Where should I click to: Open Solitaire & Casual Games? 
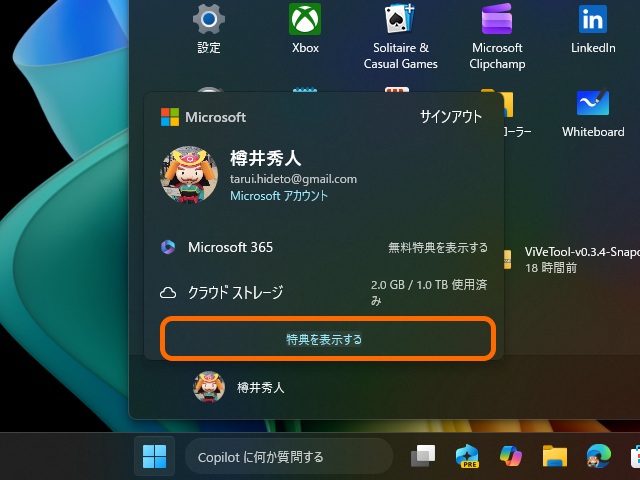(x=400, y=19)
